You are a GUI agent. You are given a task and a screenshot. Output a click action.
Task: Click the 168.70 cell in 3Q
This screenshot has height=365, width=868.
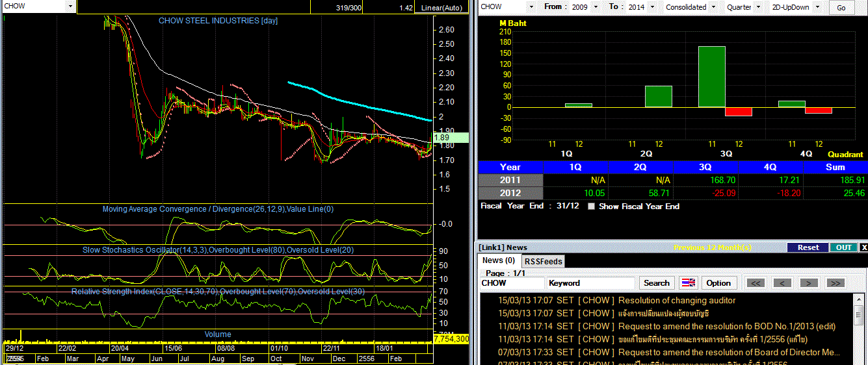[705, 180]
